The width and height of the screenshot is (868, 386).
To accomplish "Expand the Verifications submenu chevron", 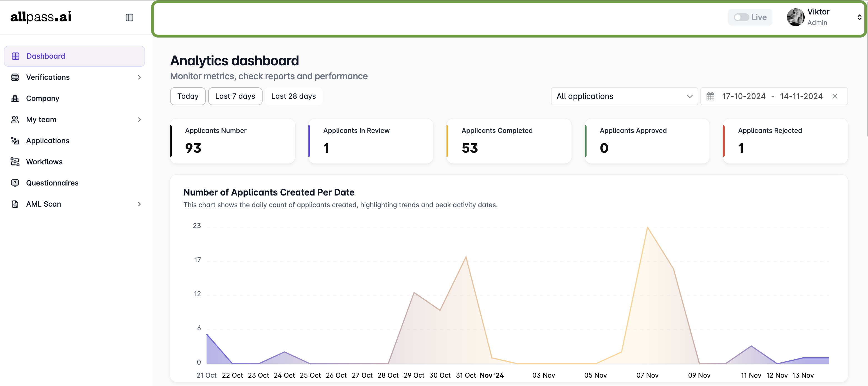I will [x=139, y=78].
